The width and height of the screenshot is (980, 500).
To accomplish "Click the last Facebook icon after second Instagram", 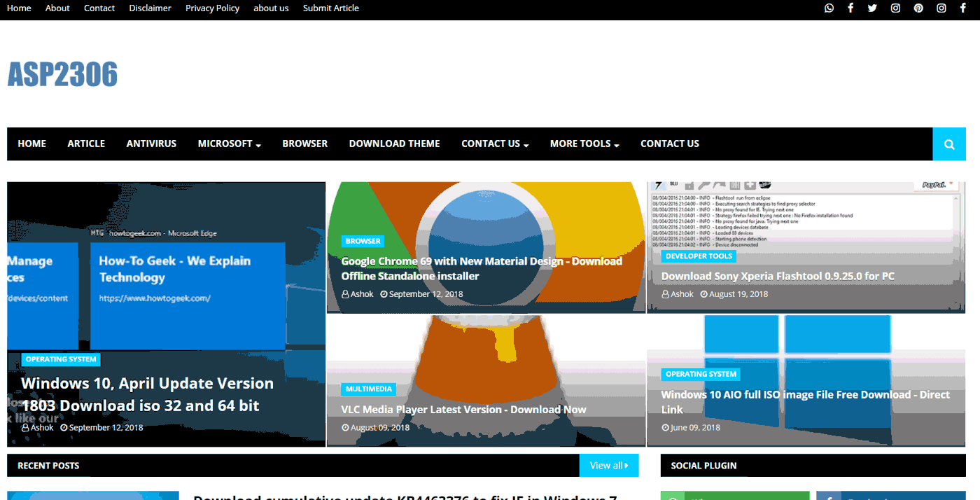I will (x=963, y=8).
